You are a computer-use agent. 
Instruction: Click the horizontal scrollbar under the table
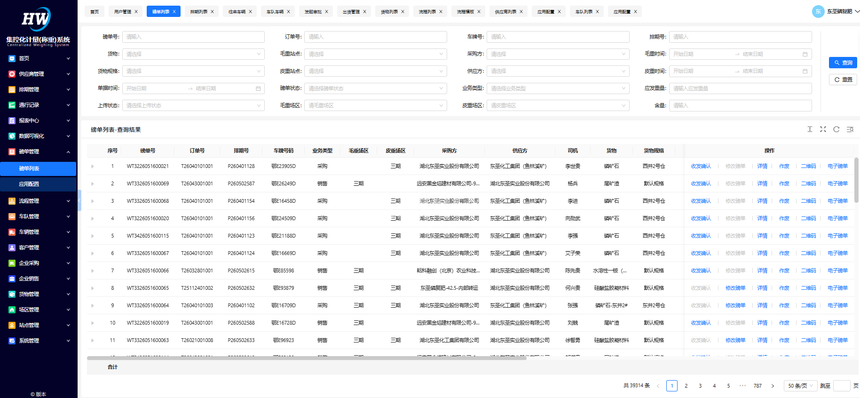pyautogui.click(x=307, y=358)
